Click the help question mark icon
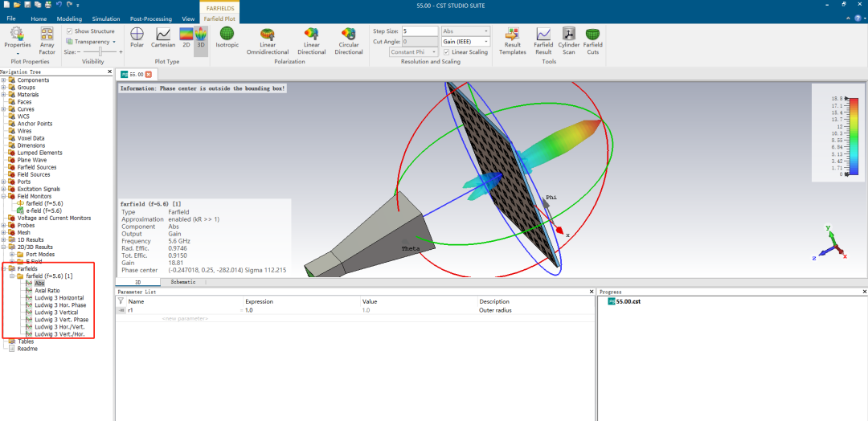This screenshot has width=868, height=421. coord(858,18)
